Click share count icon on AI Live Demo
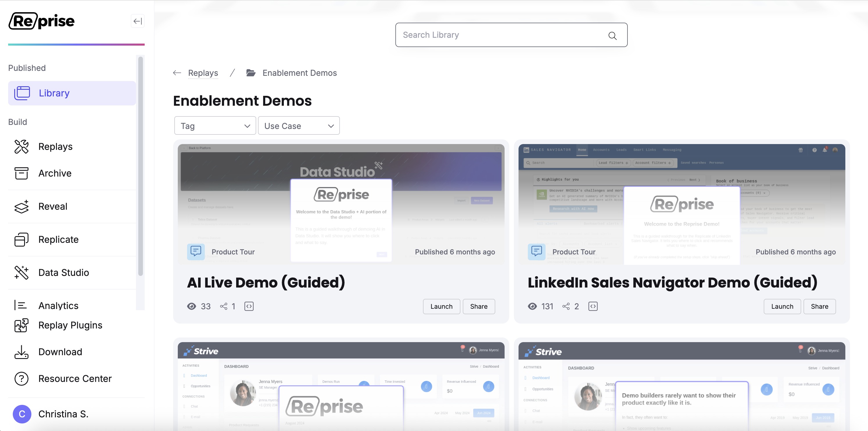Image resolution: width=868 pixels, height=431 pixels. click(x=223, y=306)
